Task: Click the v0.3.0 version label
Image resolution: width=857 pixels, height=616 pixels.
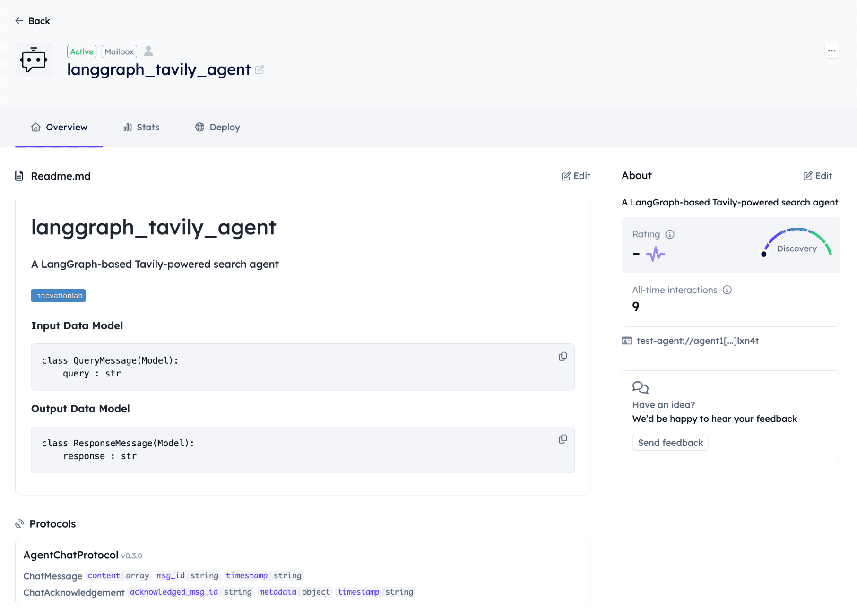Action: click(x=131, y=556)
